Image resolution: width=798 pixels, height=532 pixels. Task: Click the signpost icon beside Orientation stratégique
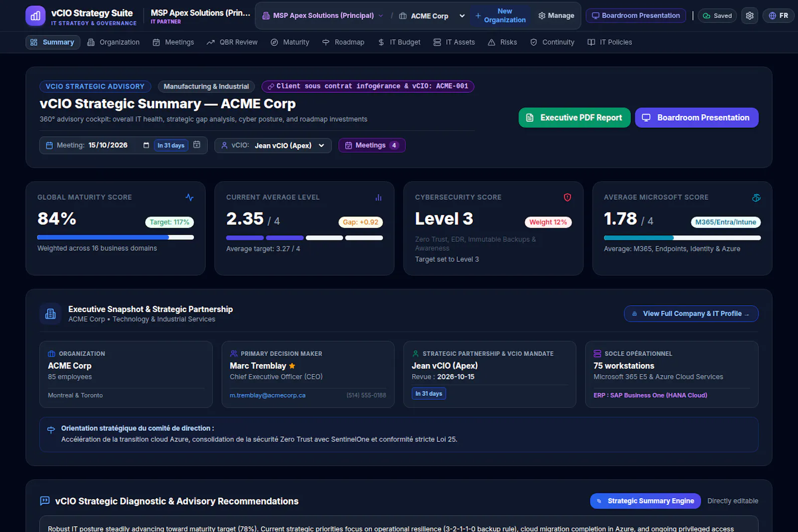click(51, 429)
